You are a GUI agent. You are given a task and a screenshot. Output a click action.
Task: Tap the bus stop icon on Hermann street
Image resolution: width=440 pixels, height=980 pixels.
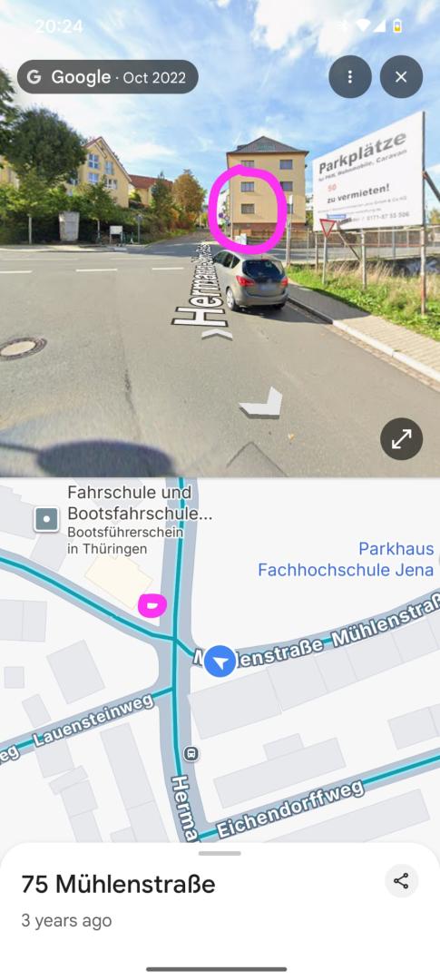click(191, 754)
